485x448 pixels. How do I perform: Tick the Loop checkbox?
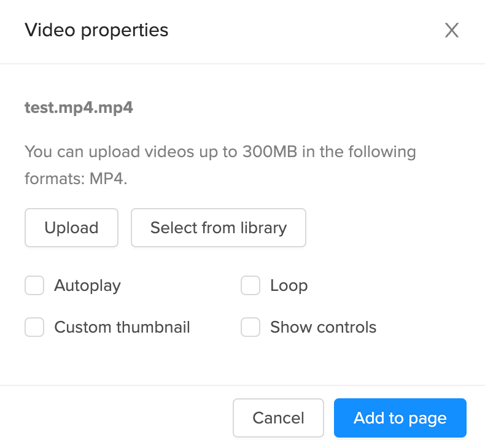250,285
